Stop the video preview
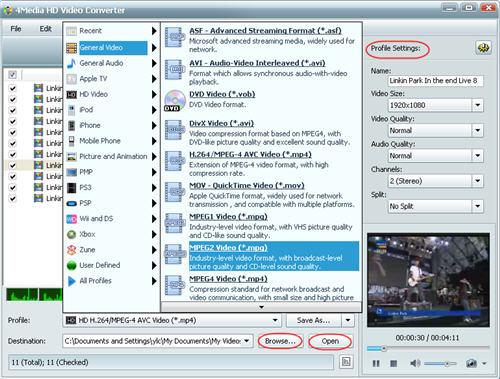This screenshot has width=500, height=379. pyautogui.click(x=394, y=363)
